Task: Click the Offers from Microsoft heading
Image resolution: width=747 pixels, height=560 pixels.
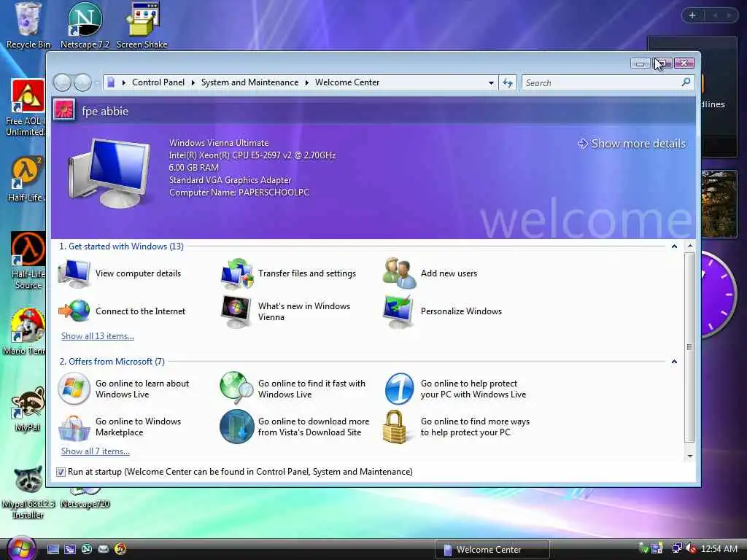Action: pos(112,362)
